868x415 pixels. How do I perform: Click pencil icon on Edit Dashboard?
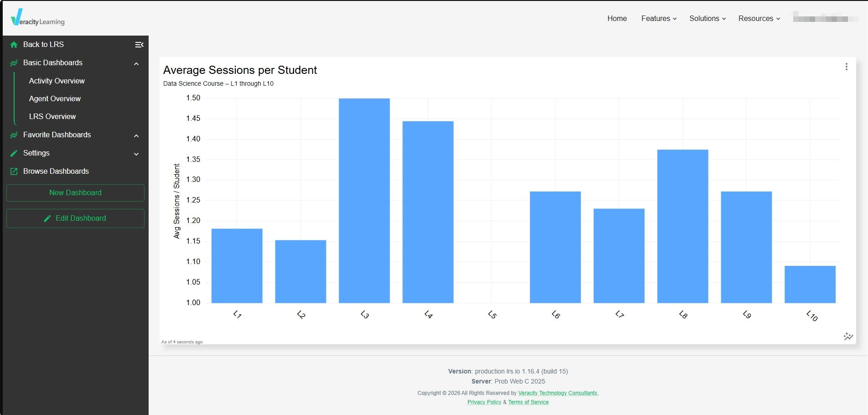47,218
